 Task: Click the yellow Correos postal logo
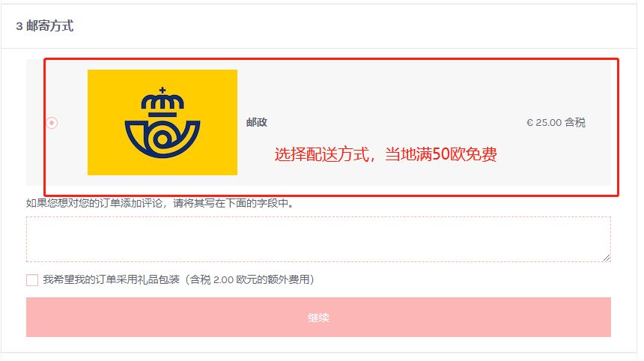tap(162, 122)
